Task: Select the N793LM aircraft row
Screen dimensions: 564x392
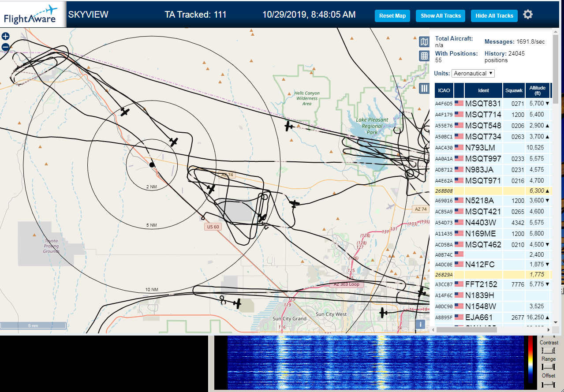Action: click(x=493, y=148)
